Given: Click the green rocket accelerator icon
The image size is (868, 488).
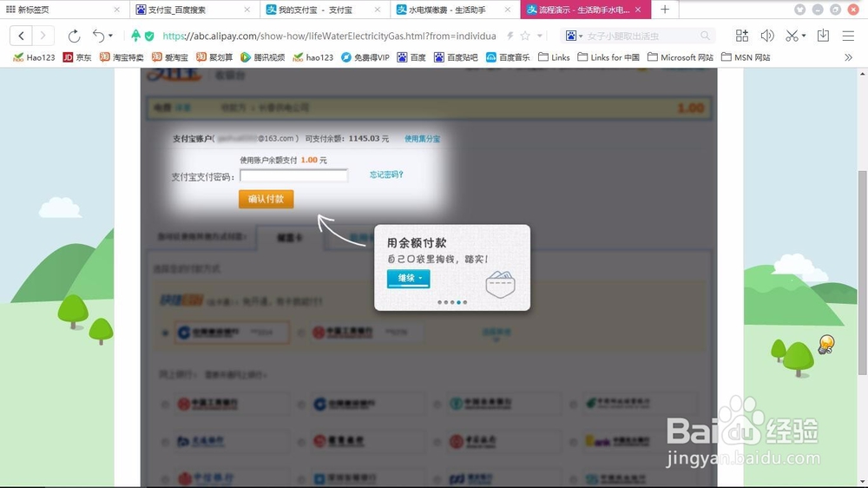Looking at the screenshot, I should point(135,36).
